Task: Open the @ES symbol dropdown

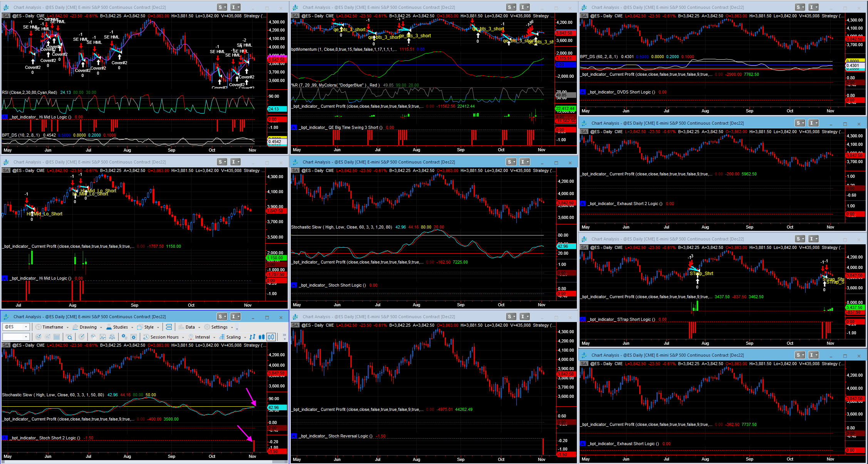Action: [x=26, y=327]
